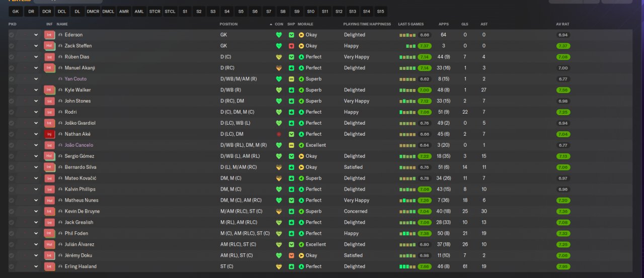Click Phil Foden's 7.38 last-game rating
Viewport: 644px width, 278px height.
point(424,233)
